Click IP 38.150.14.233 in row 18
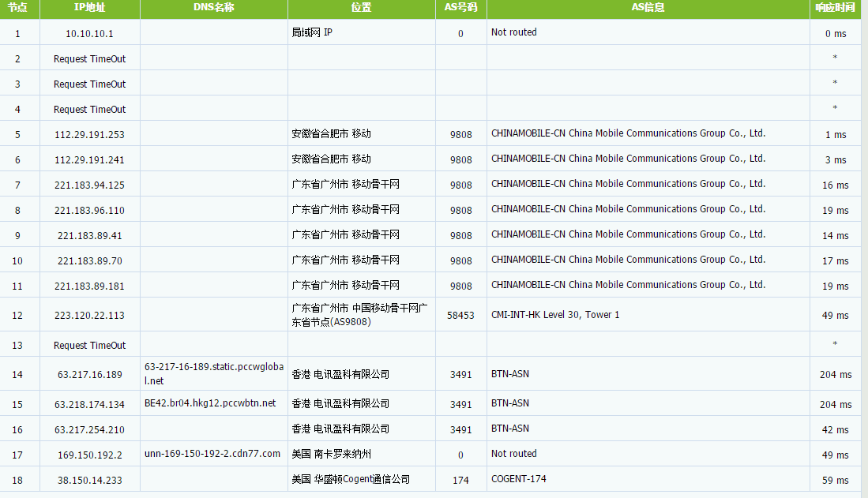 tap(90, 481)
